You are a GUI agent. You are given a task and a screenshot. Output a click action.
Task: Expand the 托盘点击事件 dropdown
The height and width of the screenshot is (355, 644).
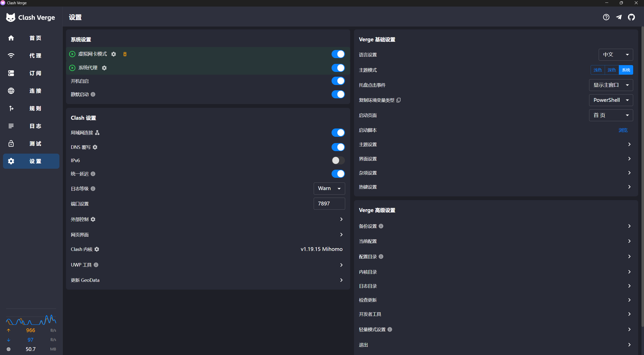611,85
